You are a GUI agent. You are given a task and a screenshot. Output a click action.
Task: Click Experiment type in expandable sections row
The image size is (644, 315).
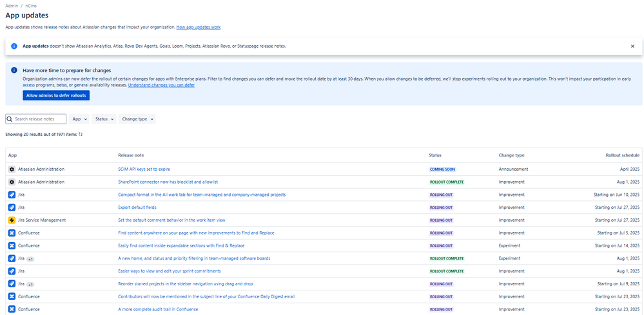coord(510,245)
